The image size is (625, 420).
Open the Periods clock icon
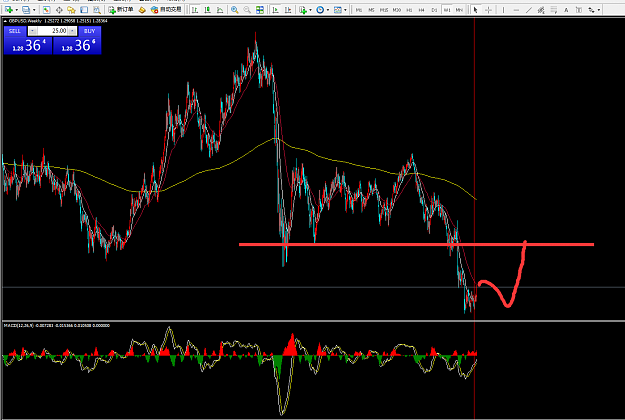pyautogui.click(x=320, y=10)
